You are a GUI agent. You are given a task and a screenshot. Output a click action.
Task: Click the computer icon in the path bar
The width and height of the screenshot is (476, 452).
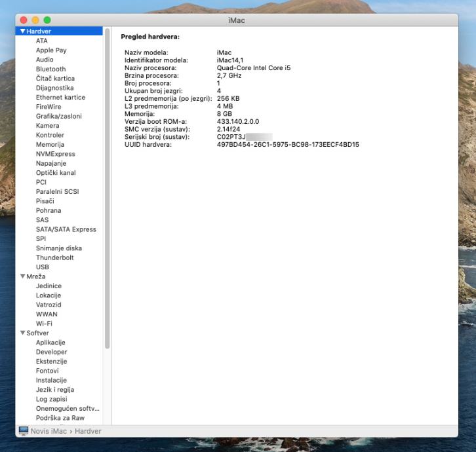point(24,431)
